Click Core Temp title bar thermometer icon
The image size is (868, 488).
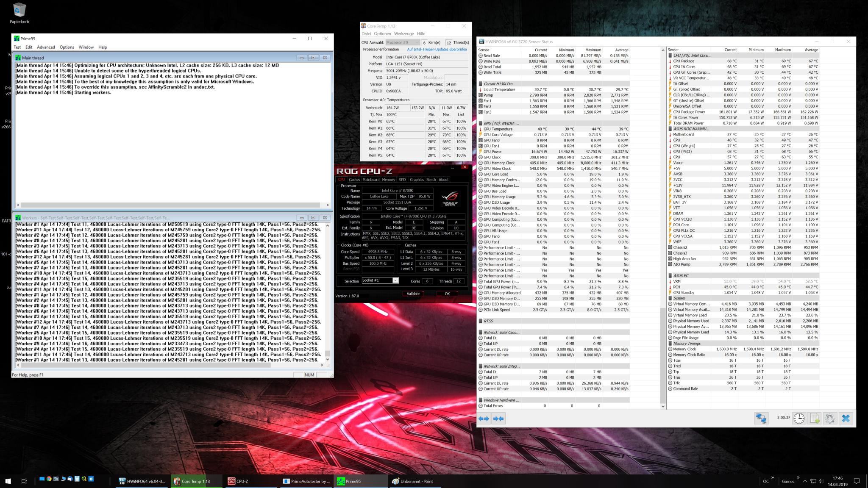point(363,26)
